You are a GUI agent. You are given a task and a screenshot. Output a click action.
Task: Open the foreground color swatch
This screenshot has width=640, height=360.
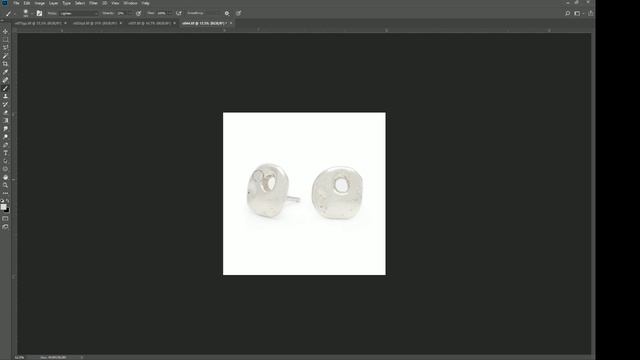click(x=4, y=207)
